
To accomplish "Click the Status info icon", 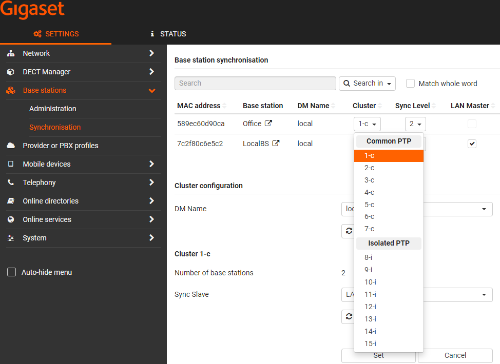I will tap(152, 34).
